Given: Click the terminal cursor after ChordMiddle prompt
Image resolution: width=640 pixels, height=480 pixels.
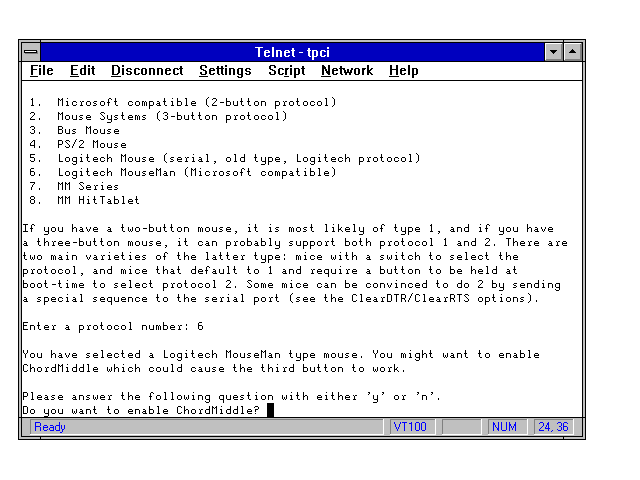Looking at the screenshot, I should coord(270,411).
